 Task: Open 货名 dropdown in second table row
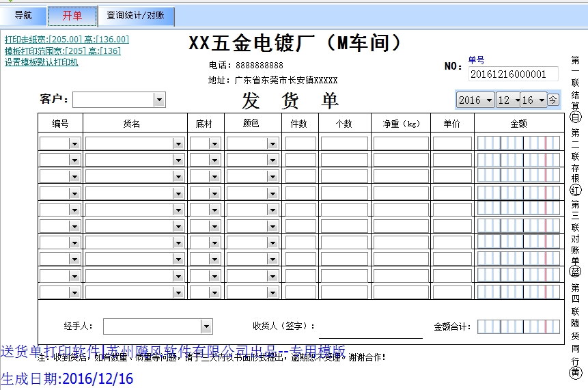tap(178, 160)
